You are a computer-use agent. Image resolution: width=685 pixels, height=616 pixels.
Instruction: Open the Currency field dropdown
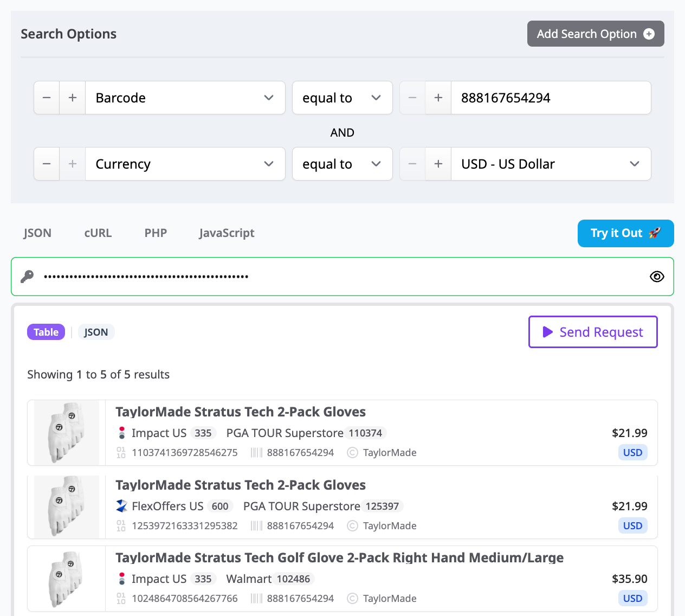185,164
